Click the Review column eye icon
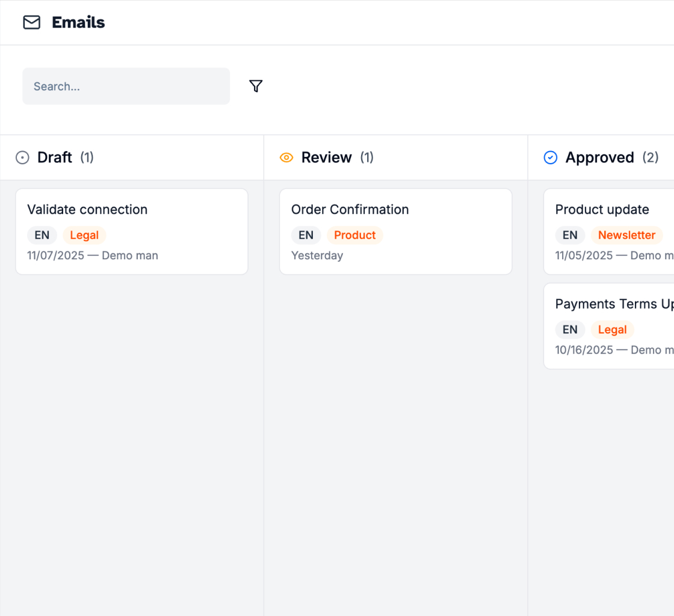The image size is (674, 616). pos(286,158)
